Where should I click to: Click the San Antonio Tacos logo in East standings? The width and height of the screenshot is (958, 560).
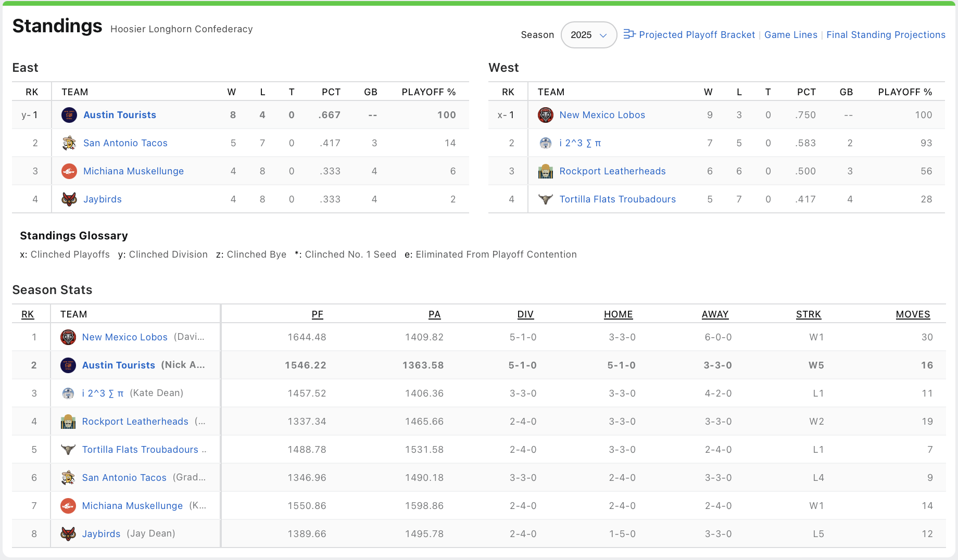[69, 143]
